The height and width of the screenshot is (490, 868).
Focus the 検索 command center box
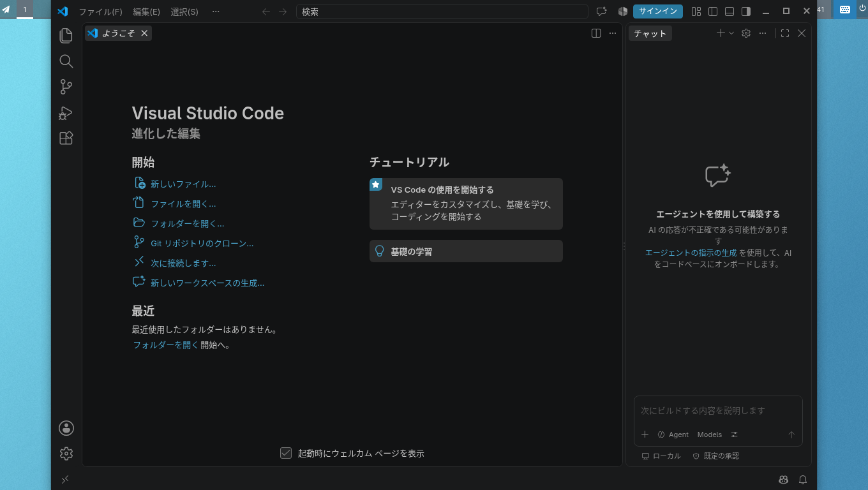pyautogui.click(x=442, y=11)
